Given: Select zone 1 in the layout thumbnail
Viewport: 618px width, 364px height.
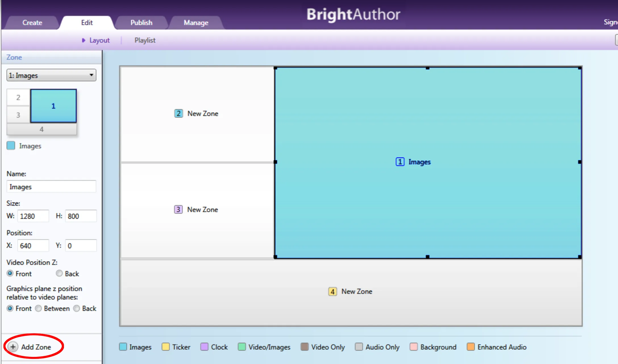Looking at the screenshot, I should 53,106.
